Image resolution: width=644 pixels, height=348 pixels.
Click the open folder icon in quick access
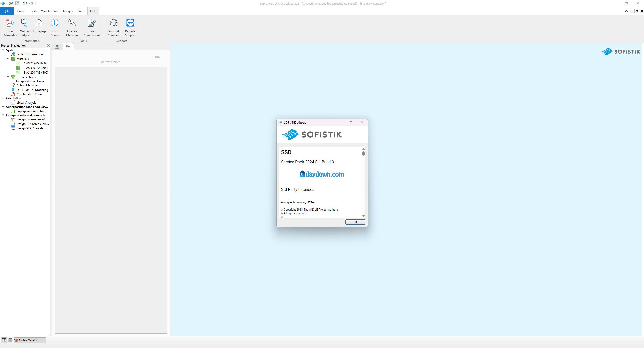click(x=11, y=3)
